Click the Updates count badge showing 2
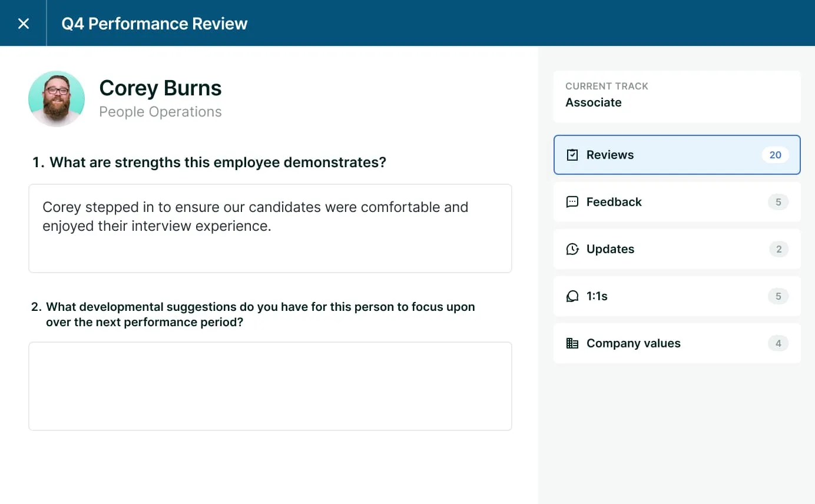Screen dimensions: 815x504 [778, 249]
